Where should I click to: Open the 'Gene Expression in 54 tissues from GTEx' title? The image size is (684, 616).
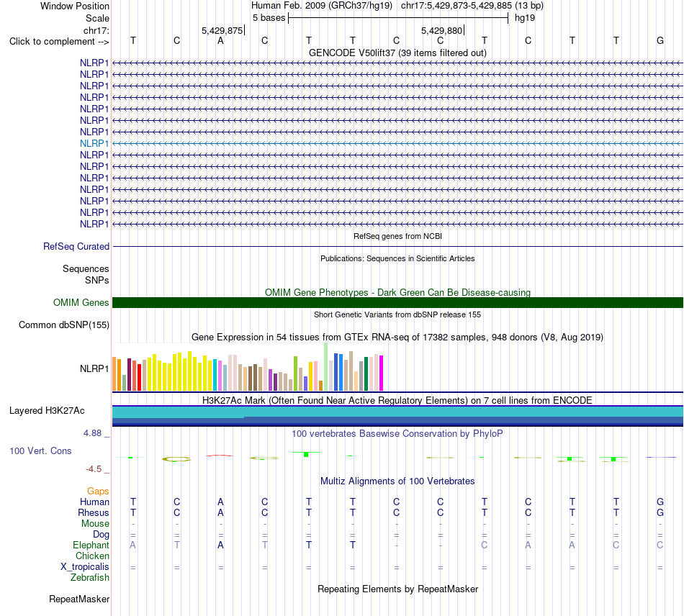click(397, 337)
